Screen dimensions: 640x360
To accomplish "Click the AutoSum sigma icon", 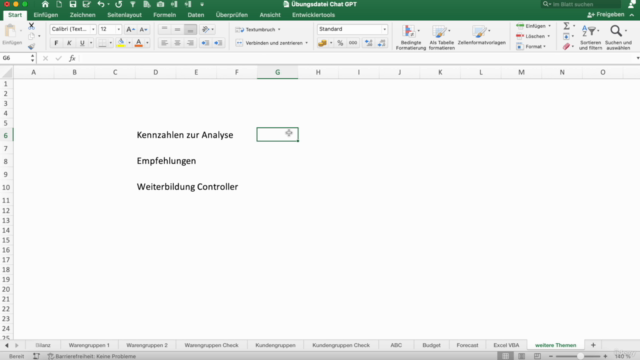I will click(x=567, y=26).
